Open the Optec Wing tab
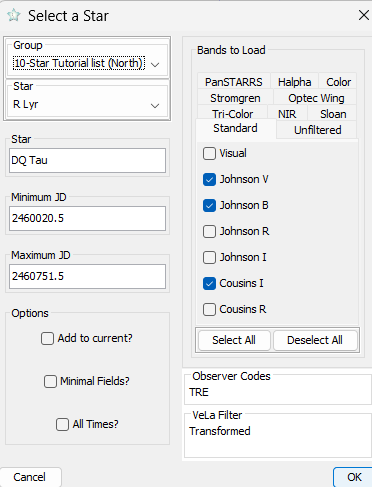 click(316, 98)
